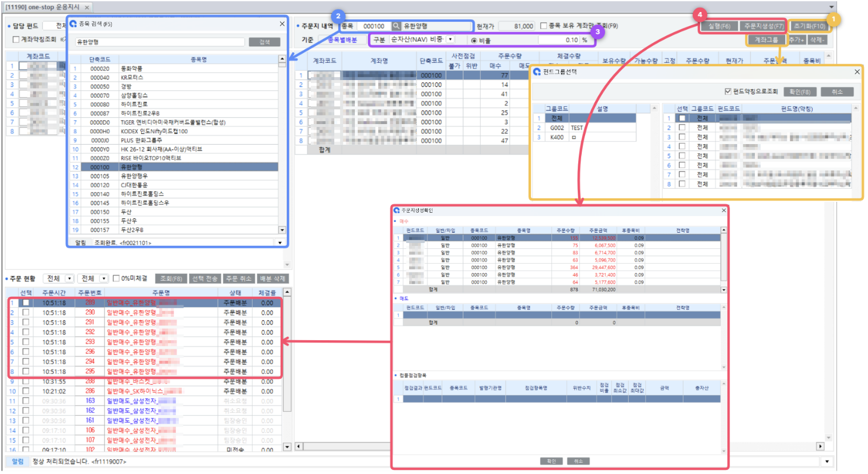Click the down arrow of 주문 현황 scrollbar
The width and height of the screenshot is (868, 474).
[287, 447]
